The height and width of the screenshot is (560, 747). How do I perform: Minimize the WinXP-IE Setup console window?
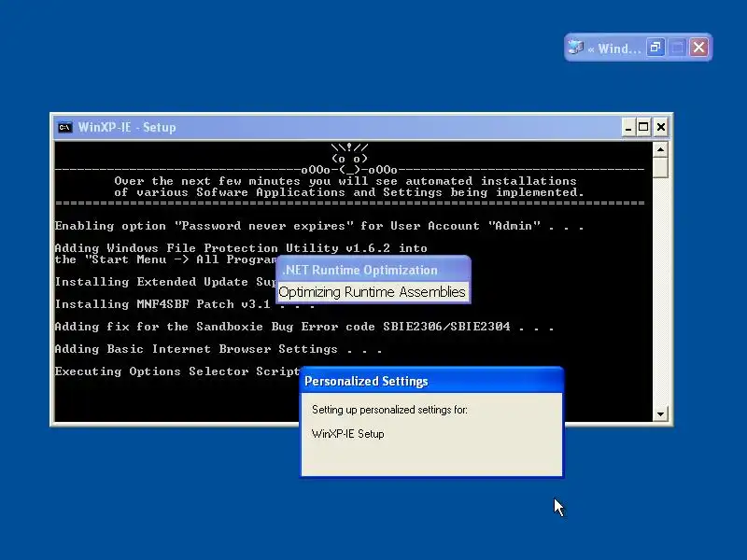628,127
